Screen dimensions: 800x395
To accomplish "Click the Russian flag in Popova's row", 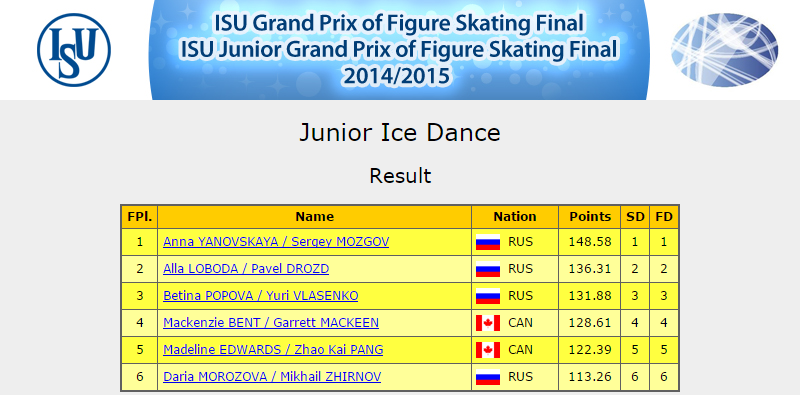I will point(488,296).
